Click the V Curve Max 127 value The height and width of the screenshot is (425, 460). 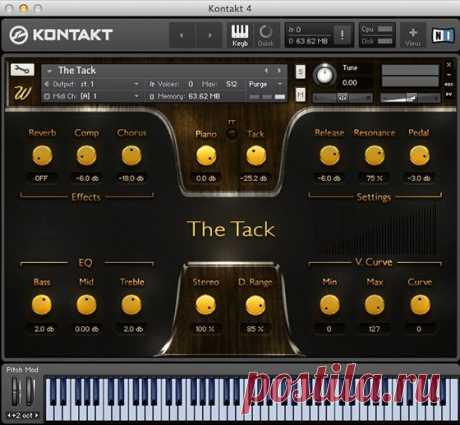pos(374,329)
